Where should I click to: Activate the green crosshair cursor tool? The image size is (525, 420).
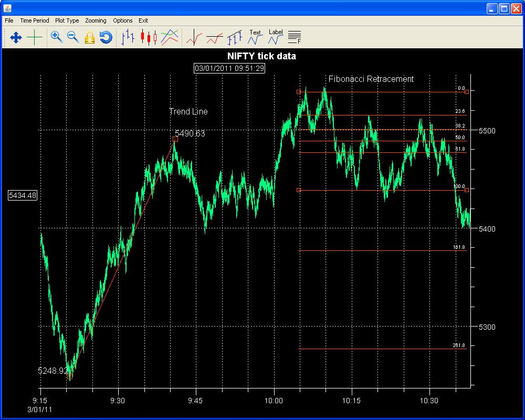pos(35,37)
